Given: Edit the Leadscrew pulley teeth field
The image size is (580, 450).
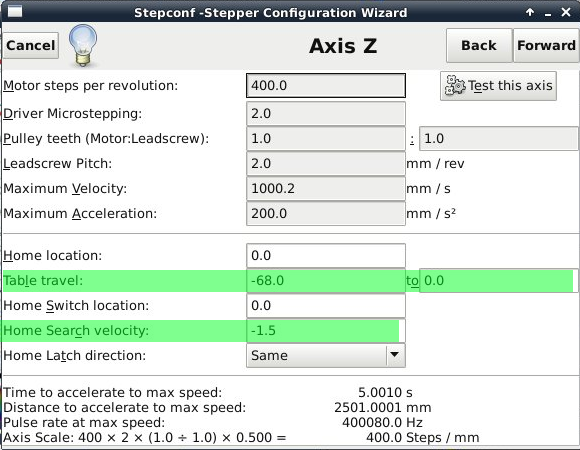Looking at the screenshot, I should [498, 139].
